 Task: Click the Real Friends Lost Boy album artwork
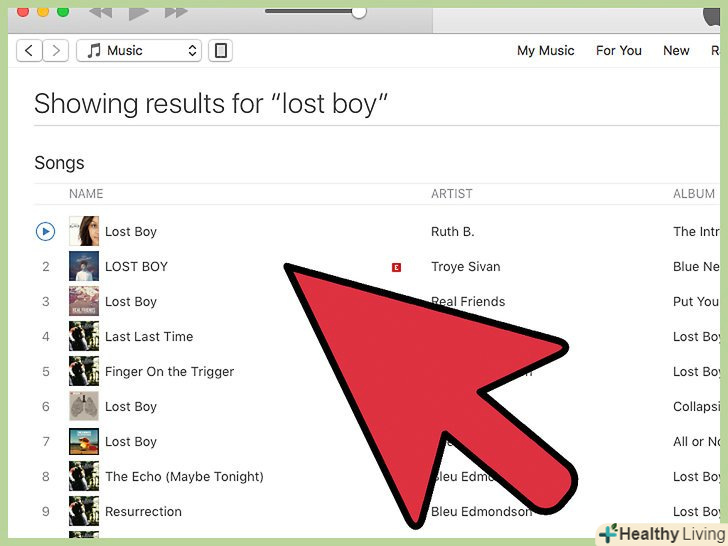tap(84, 301)
